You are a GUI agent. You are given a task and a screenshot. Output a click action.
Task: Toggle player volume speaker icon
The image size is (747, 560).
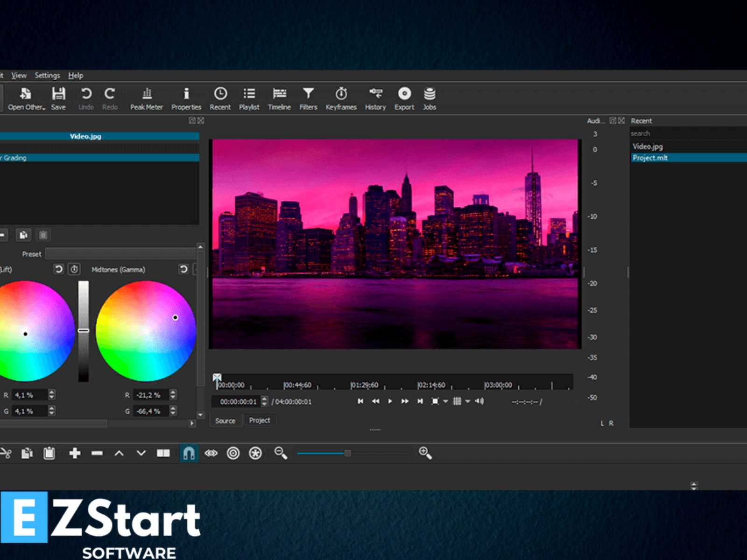pos(479,401)
